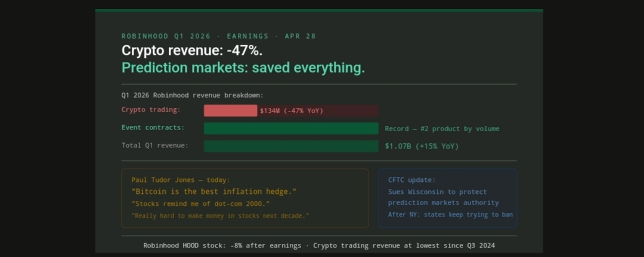
Task: Click the 'Crypto trading:' label
Action: pyautogui.click(x=151, y=110)
